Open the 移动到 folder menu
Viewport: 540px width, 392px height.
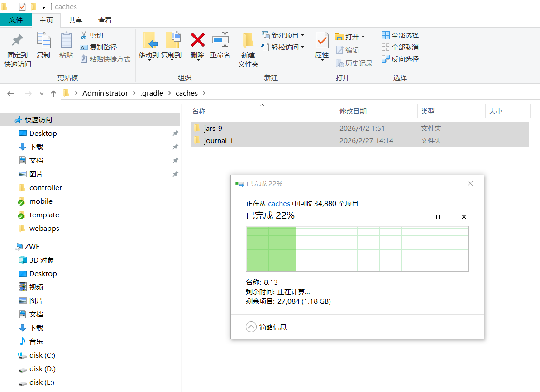click(149, 47)
